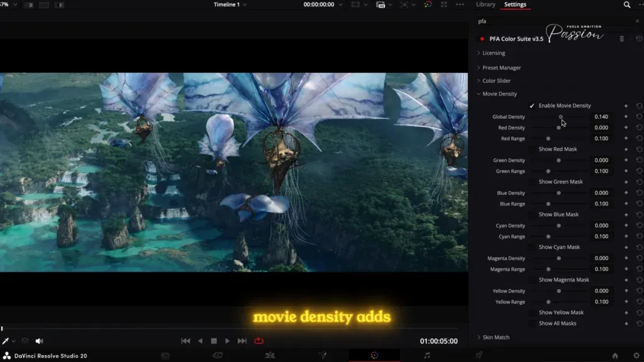Open the Edit page icon
Image resolution: width=644 pixels, height=362 pixels.
click(270, 356)
